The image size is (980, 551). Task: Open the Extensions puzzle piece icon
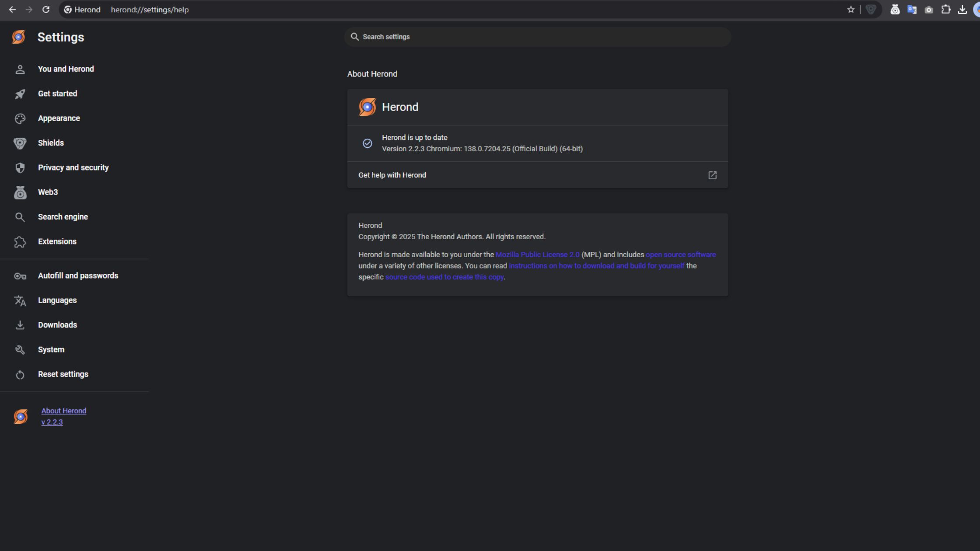pos(945,10)
